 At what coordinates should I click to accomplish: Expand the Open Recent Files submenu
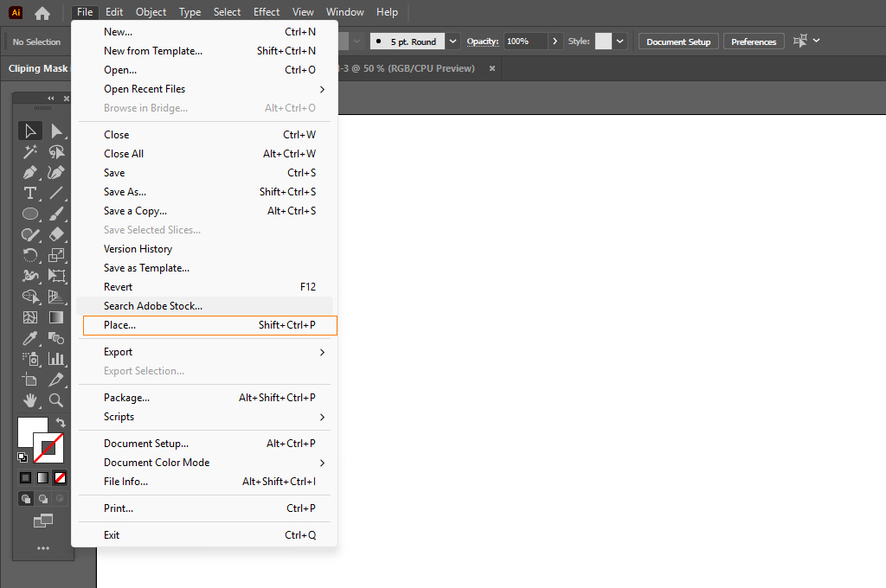pos(322,89)
